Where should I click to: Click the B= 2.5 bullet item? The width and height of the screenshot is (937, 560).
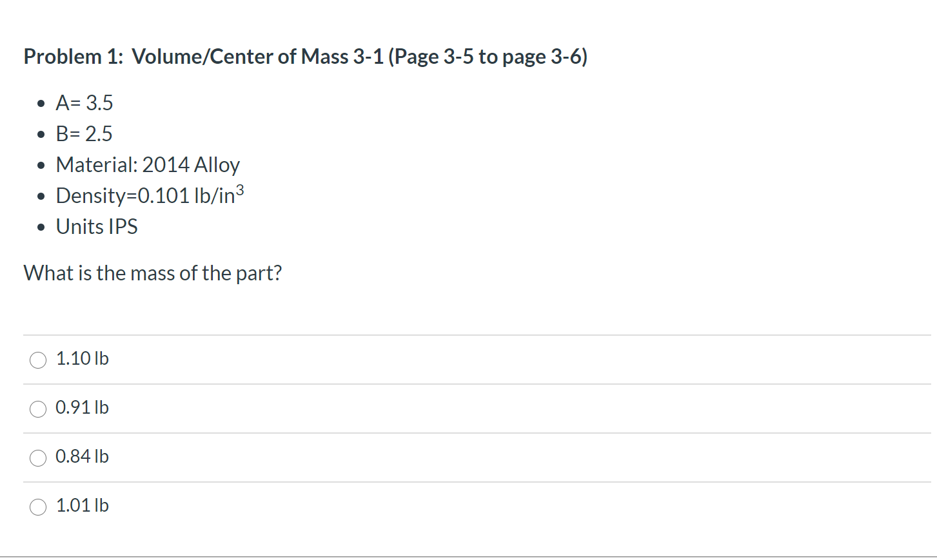84,134
